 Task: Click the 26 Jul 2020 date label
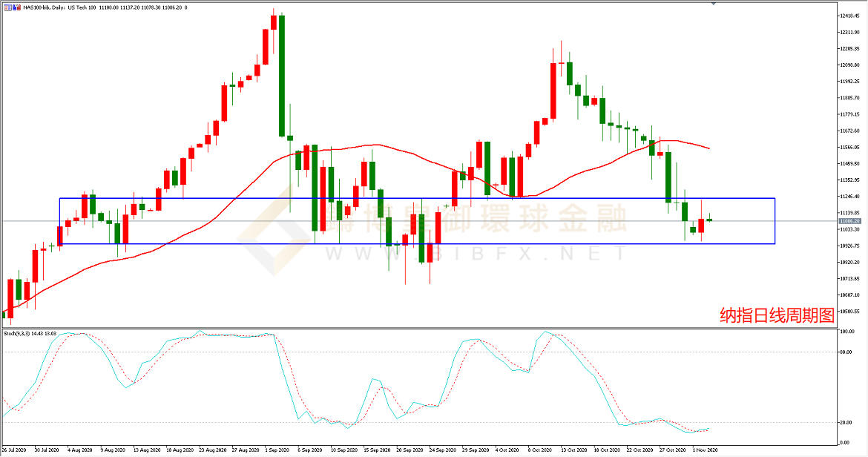(15, 450)
